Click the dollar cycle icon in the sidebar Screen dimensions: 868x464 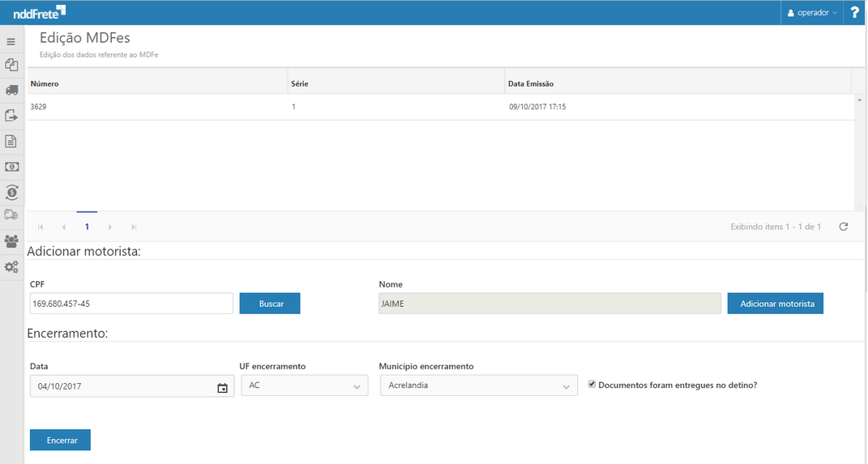point(11,192)
